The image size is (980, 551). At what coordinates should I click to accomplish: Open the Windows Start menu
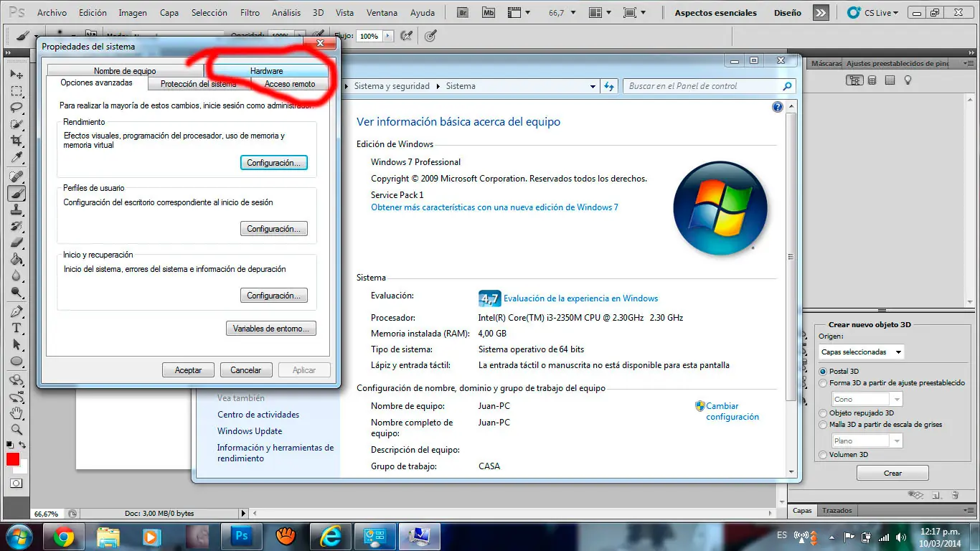tap(19, 536)
